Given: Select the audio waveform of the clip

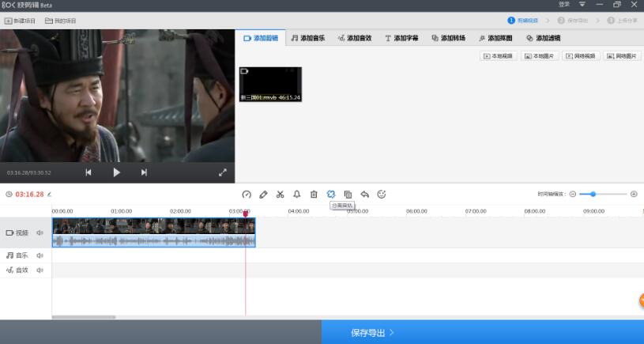Looking at the screenshot, I should coord(153,241).
